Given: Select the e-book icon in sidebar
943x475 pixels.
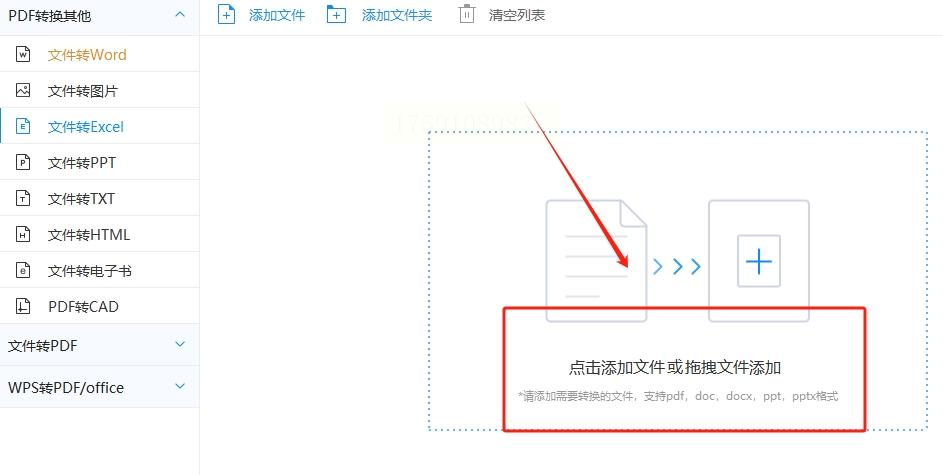Looking at the screenshot, I should (23, 271).
